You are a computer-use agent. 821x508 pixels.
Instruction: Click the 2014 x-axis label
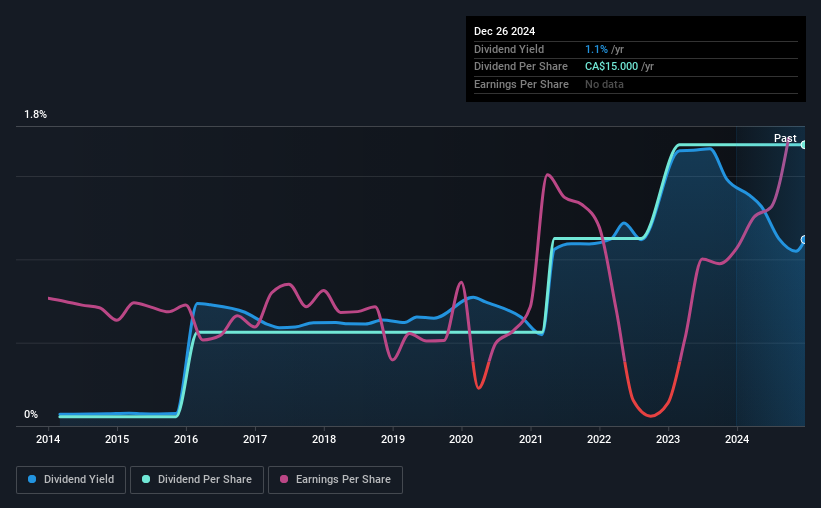48,439
